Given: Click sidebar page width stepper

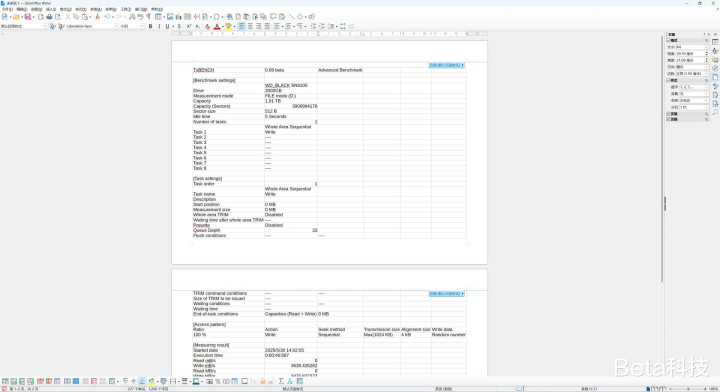Looking at the screenshot, I should tap(706, 53).
